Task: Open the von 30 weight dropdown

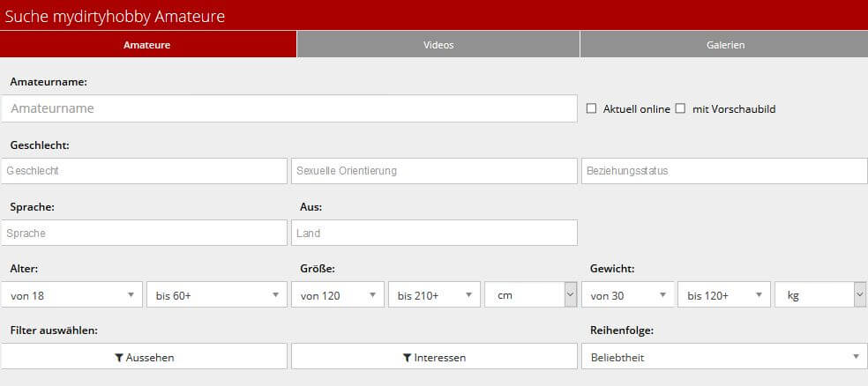Action: (x=628, y=294)
